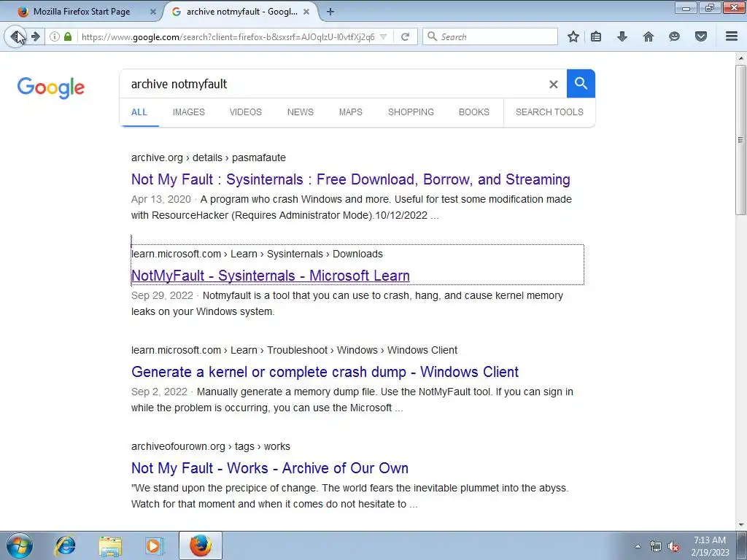The image size is (747, 560).
Task: Show bookmarks list icon
Action: pyautogui.click(x=596, y=36)
